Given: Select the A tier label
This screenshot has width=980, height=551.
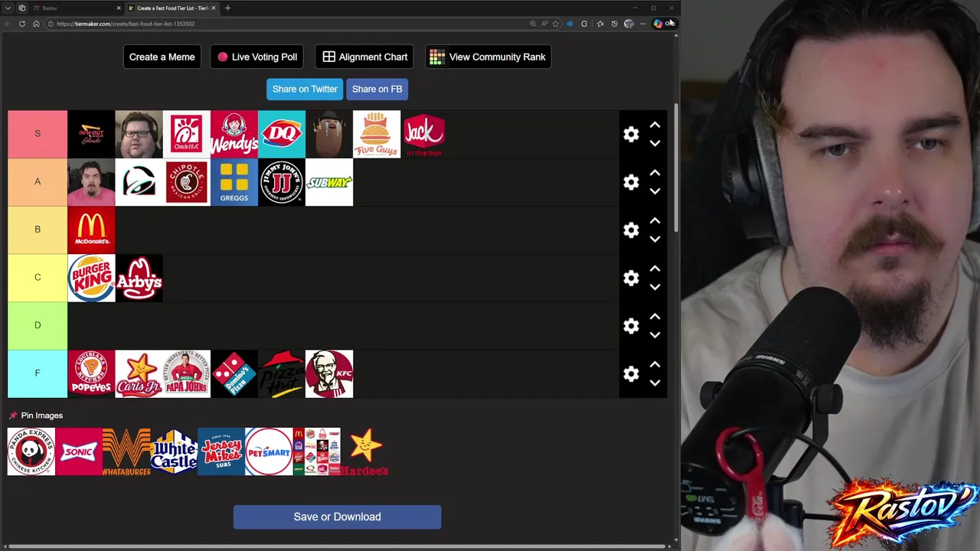Looking at the screenshot, I should (38, 182).
